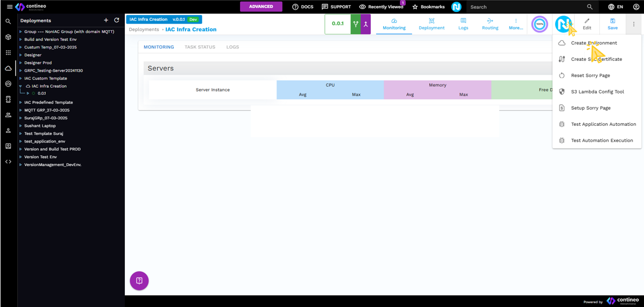Click the purple merge icon
The image size is (644, 307).
365,24
